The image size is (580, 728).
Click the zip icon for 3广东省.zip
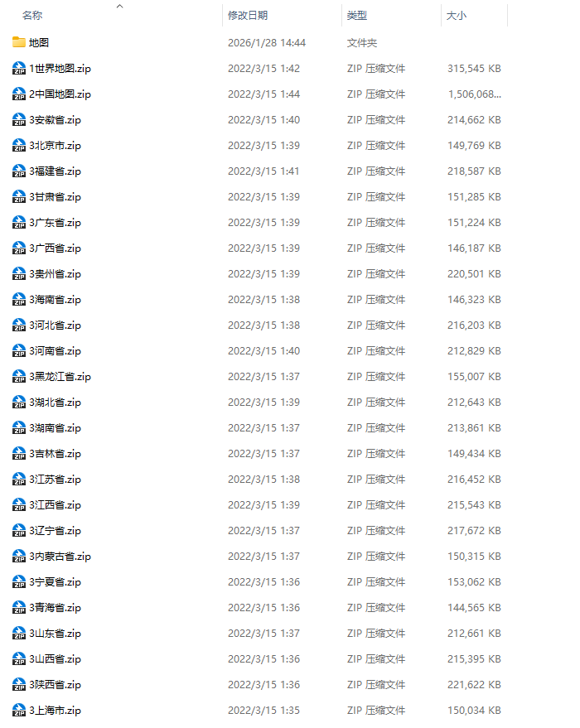click(18, 223)
